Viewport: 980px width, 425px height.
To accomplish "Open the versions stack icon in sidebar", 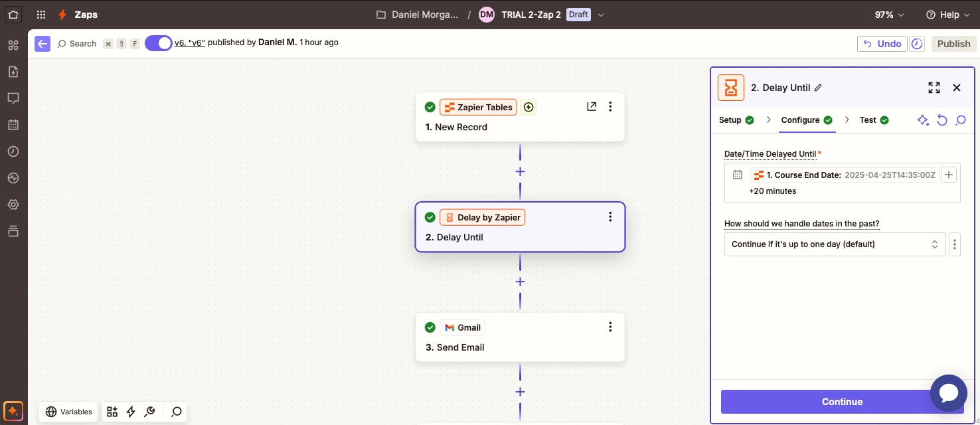I will (13, 231).
